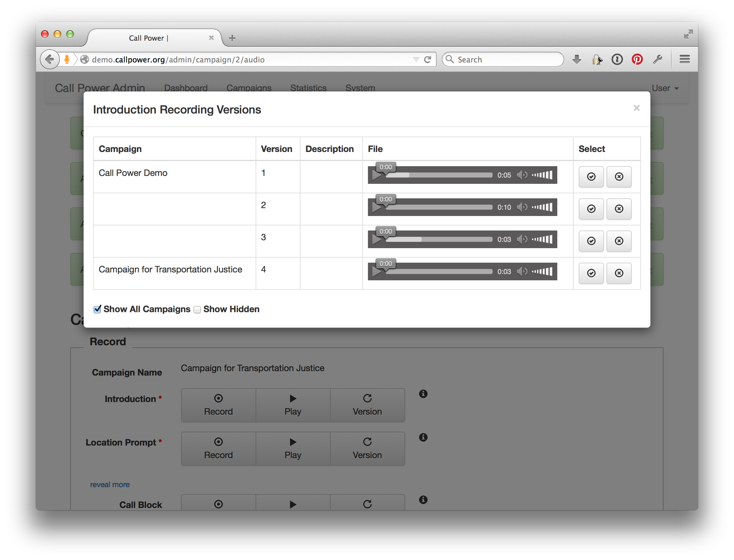Hide version 3 recording with X button
734x560 pixels.
tap(619, 241)
